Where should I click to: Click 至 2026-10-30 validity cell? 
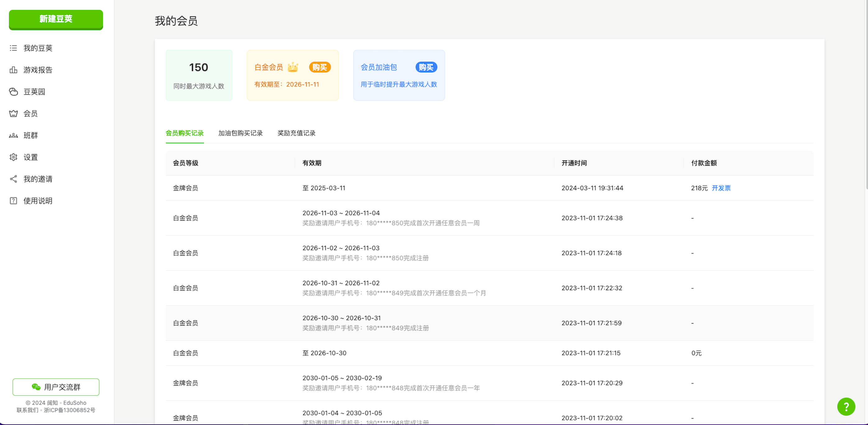325,353
